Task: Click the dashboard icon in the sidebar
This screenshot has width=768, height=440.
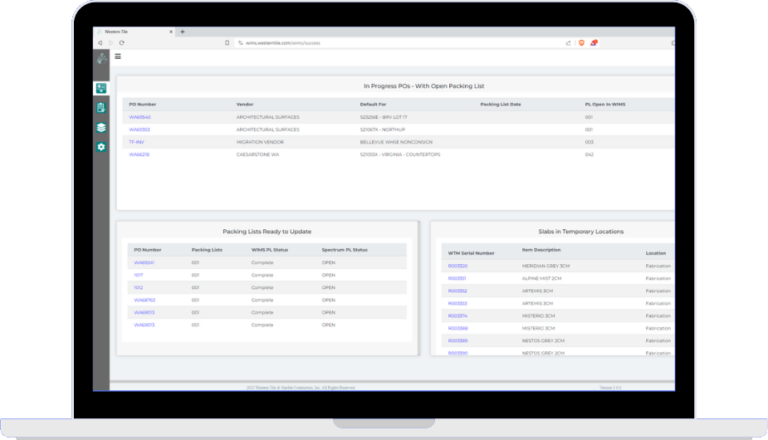Action: [101, 89]
